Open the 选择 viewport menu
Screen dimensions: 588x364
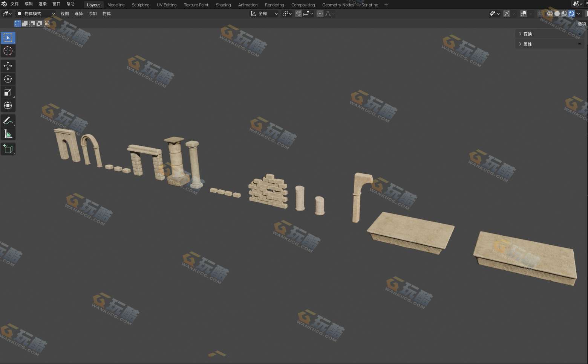pos(79,14)
